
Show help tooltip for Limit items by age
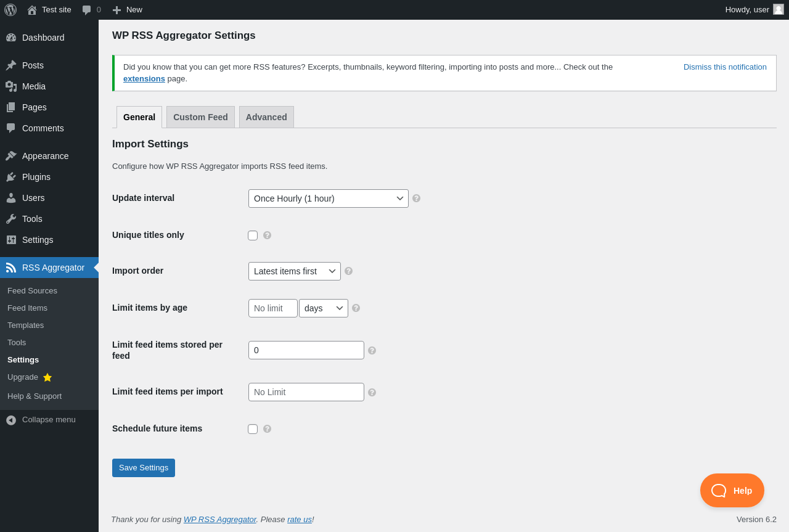356,308
